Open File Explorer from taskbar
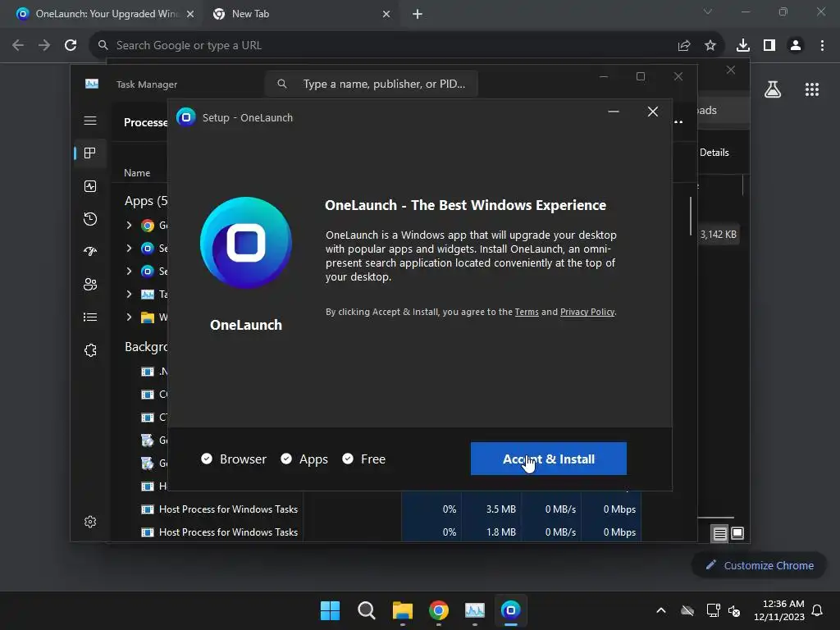840x630 pixels. click(402, 610)
